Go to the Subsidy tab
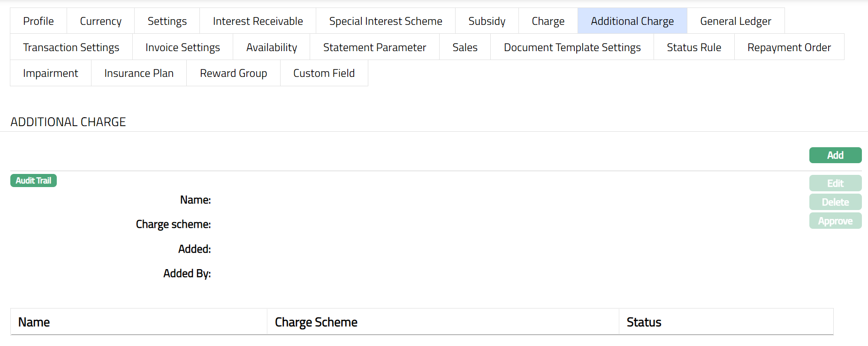Screen dimensions: 868x346 pos(487,21)
